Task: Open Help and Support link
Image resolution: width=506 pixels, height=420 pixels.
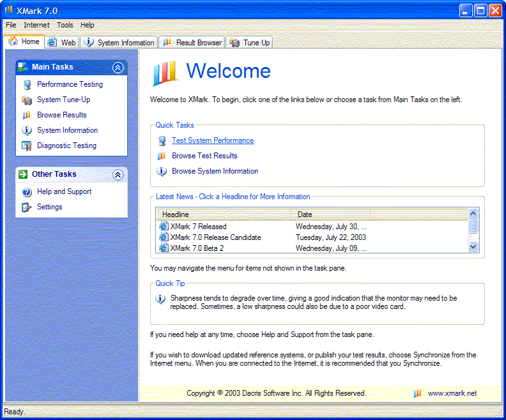Action: (65, 191)
